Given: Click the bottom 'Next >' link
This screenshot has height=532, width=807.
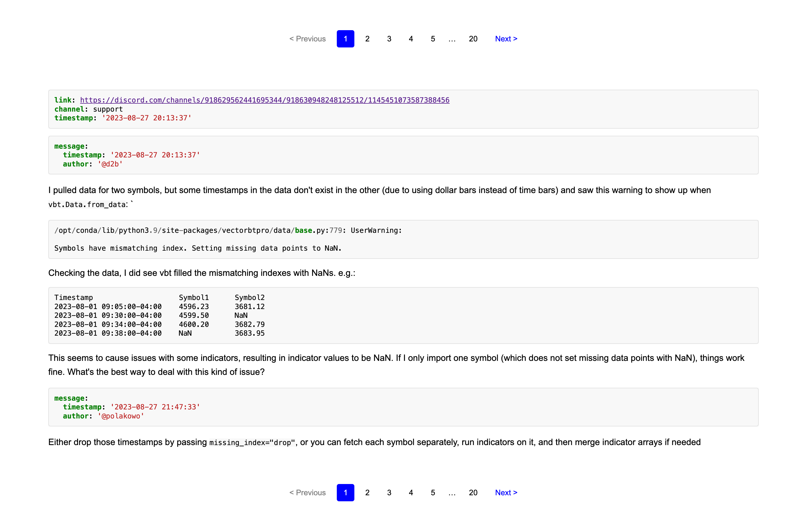Looking at the screenshot, I should 506,492.
